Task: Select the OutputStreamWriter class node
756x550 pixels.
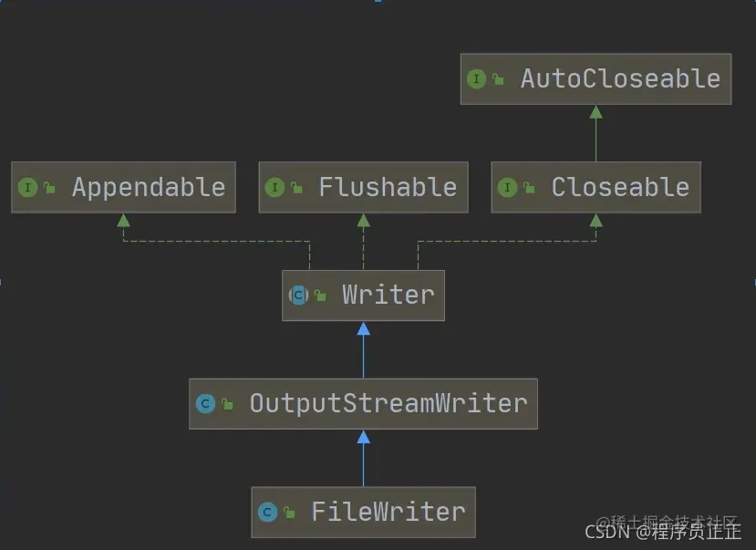Action: (363, 404)
